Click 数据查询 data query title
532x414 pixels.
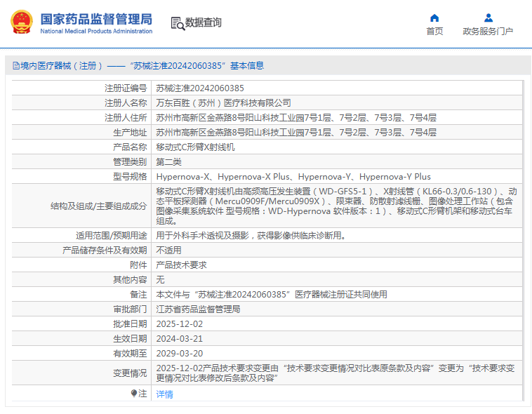[204, 22]
